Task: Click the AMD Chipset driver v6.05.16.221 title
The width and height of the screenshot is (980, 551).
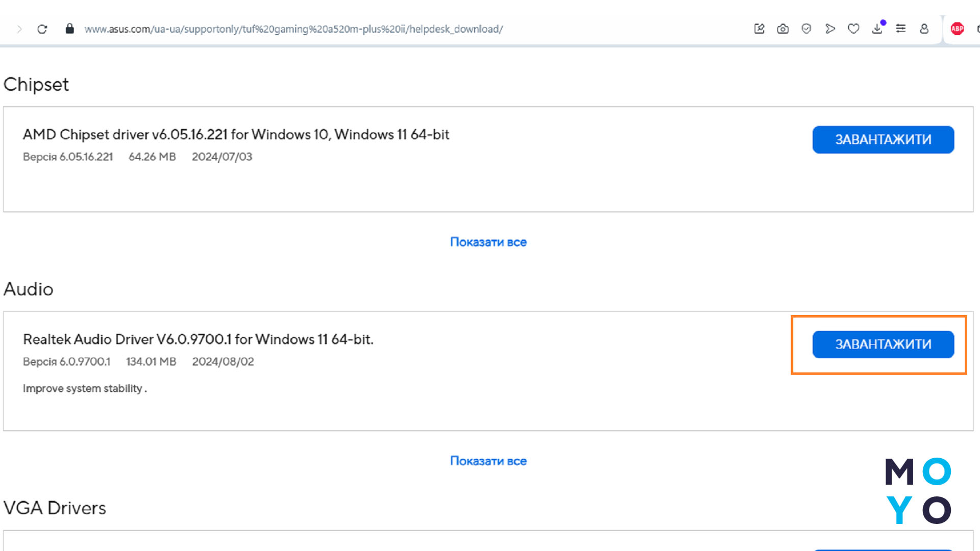Action: click(x=236, y=135)
